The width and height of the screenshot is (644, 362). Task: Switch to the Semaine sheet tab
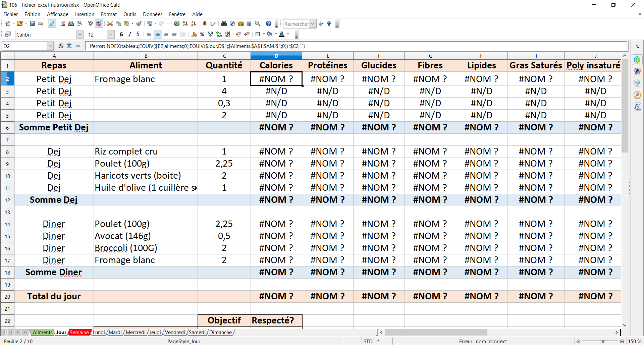click(79, 332)
